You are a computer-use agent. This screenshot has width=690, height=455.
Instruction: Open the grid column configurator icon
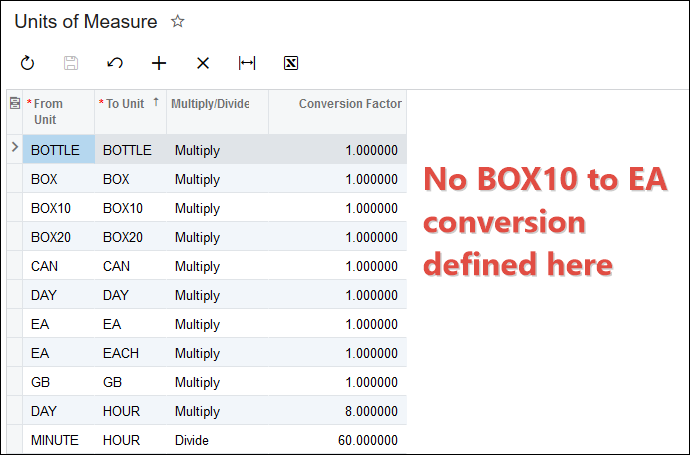tap(14, 103)
